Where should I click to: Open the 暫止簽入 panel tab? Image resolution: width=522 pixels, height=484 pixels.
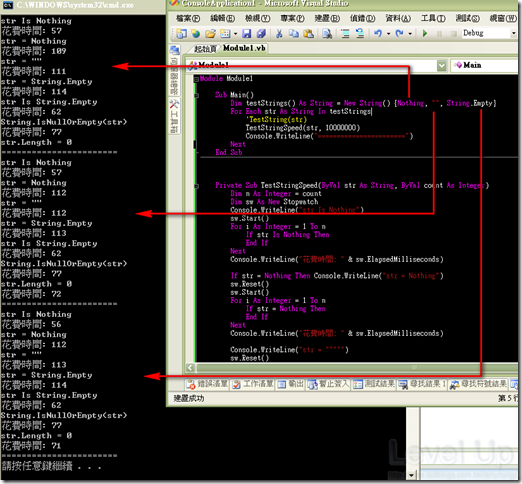pos(328,384)
